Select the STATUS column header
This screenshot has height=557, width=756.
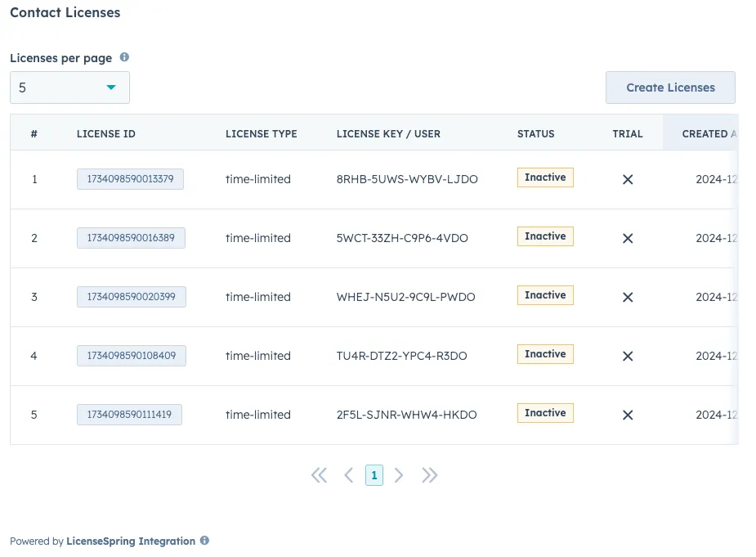click(x=535, y=133)
